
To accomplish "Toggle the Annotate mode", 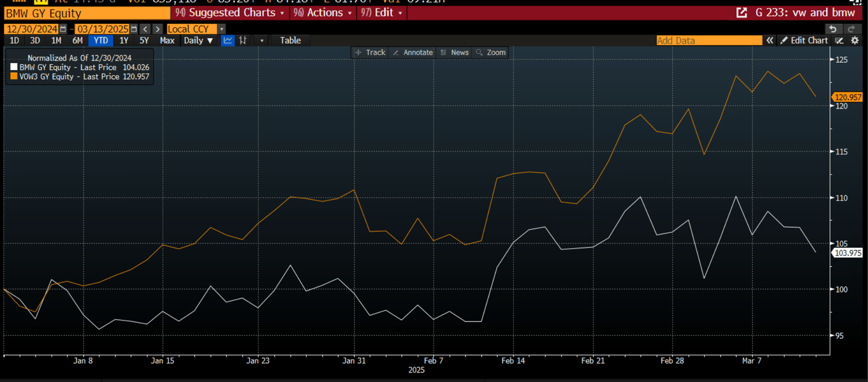I will coord(413,53).
